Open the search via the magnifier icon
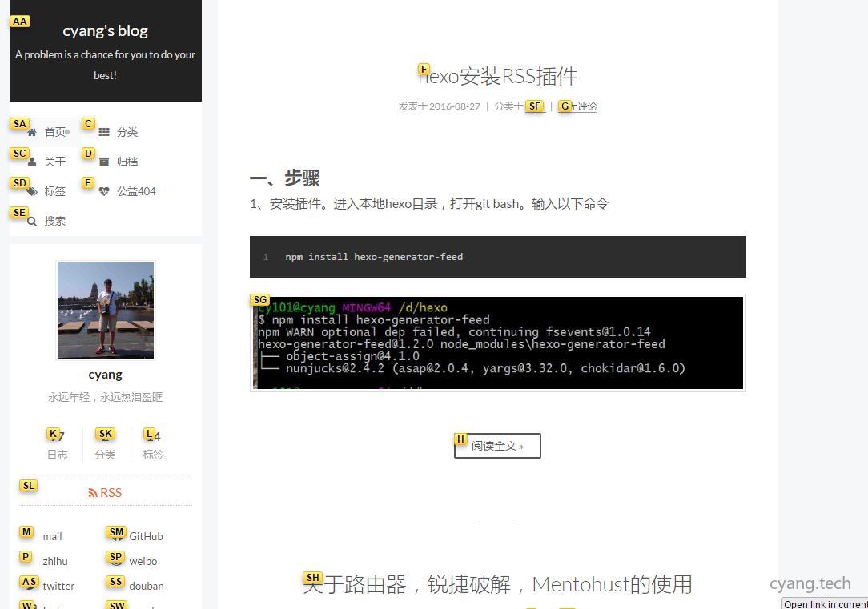Screen dimensions: 868x609 33,221
